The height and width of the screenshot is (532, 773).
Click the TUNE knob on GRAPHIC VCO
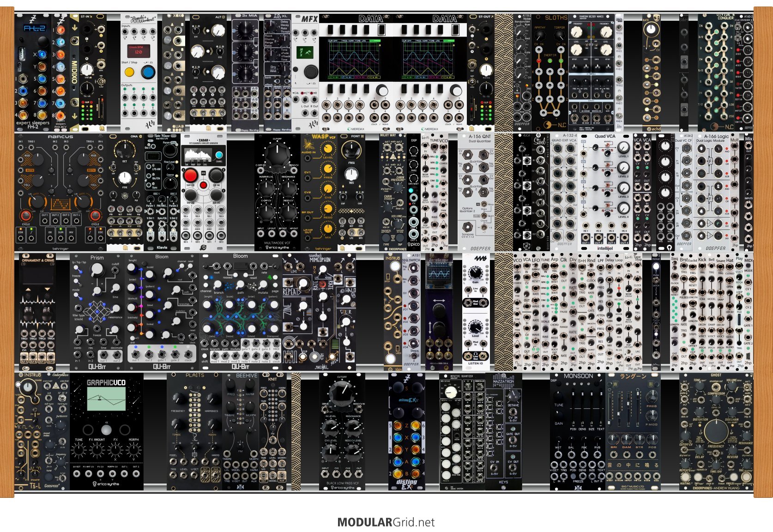(x=79, y=450)
